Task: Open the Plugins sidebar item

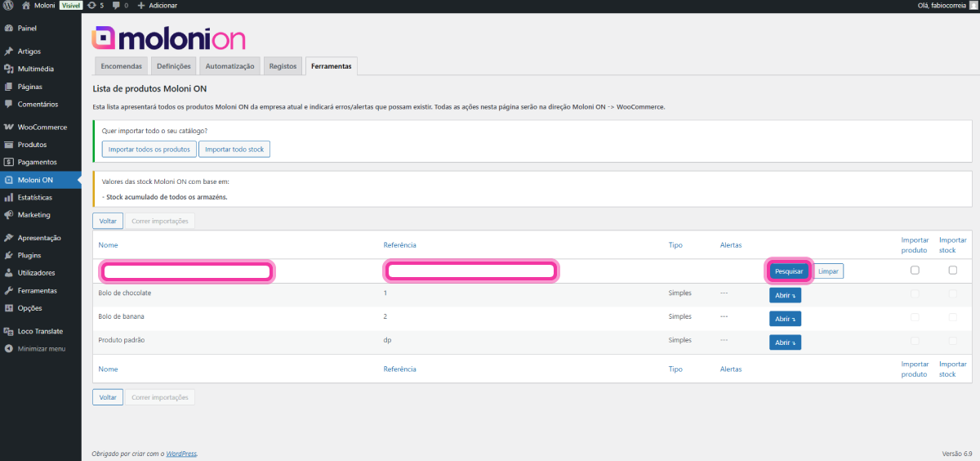Action: click(x=29, y=255)
